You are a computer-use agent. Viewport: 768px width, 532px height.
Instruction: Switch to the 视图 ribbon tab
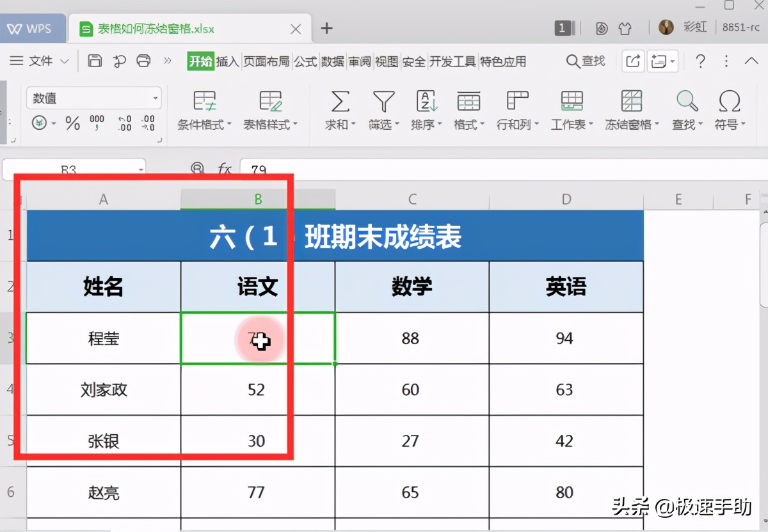coord(387,61)
